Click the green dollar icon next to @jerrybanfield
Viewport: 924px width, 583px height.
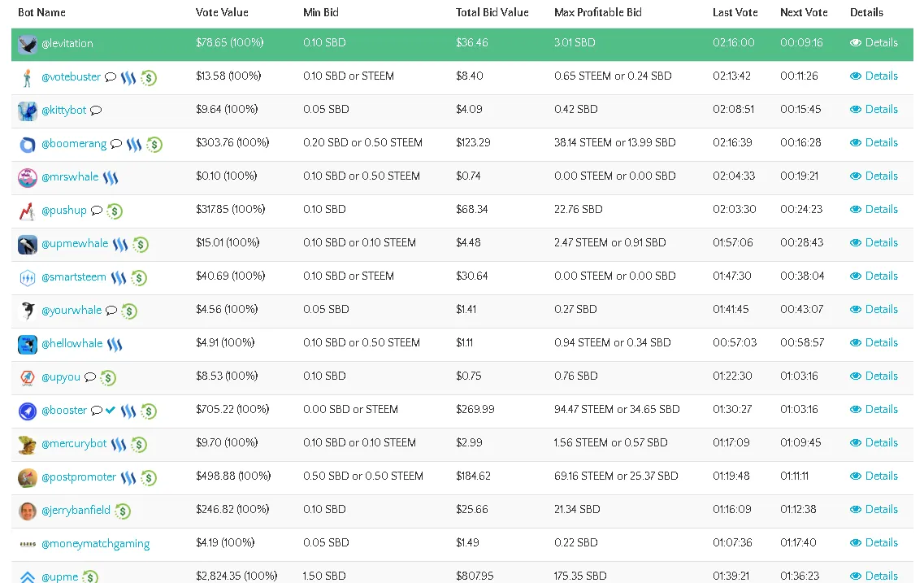coord(123,511)
